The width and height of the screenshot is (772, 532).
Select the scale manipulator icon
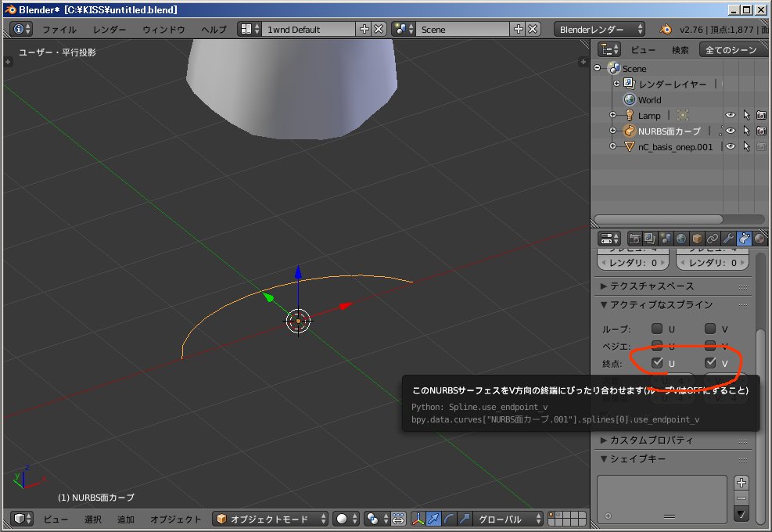tap(465, 519)
